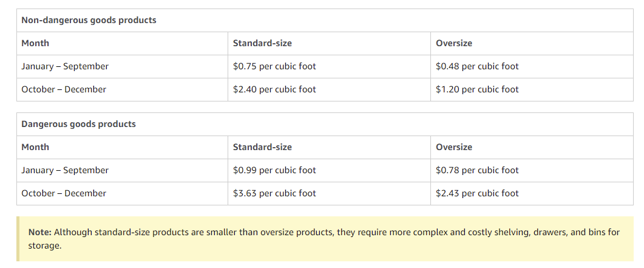Click the $2.40 per cubic foot rate
The height and width of the screenshot is (268, 644).
point(274,89)
